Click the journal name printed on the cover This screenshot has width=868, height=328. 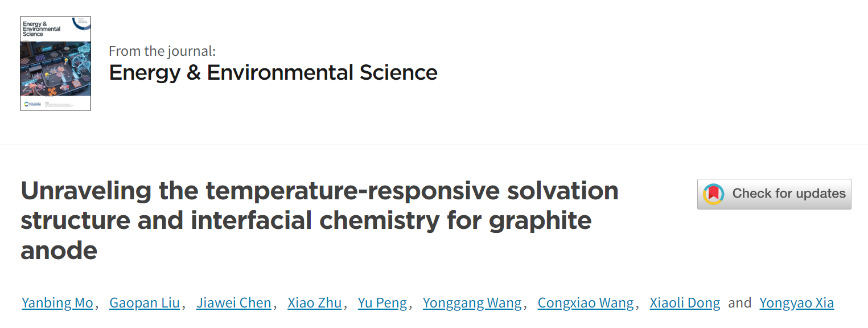point(42,28)
